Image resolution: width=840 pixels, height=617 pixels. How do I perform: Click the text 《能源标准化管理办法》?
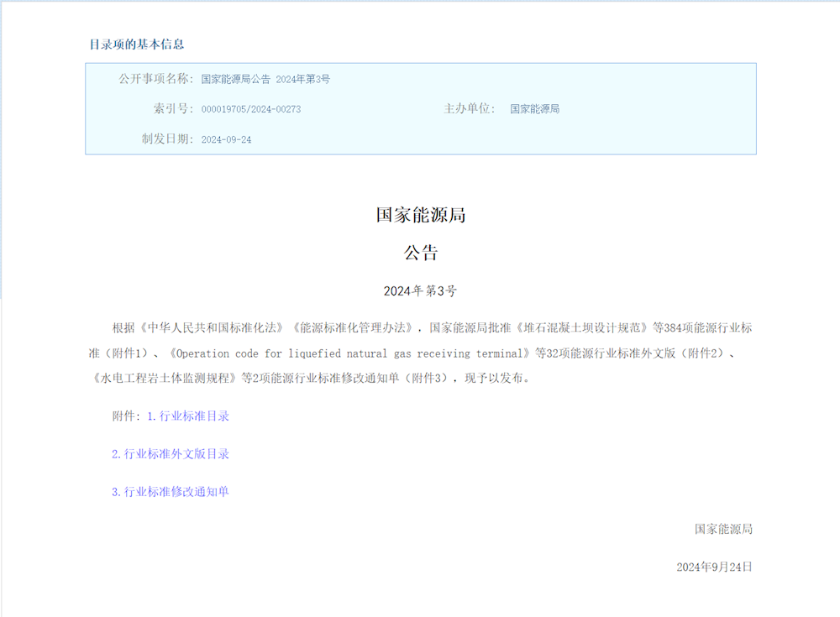click(x=353, y=327)
